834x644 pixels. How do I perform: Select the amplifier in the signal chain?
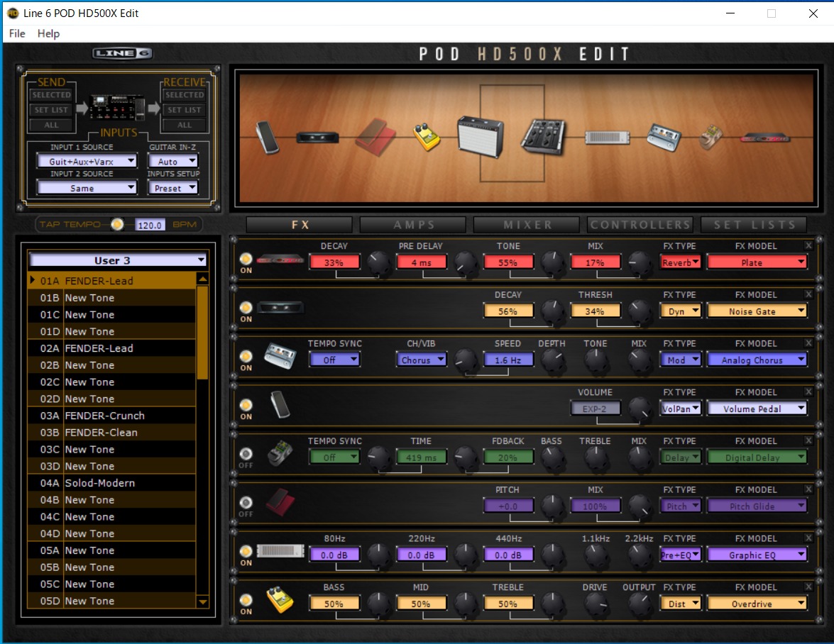click(x=481, y=137)
